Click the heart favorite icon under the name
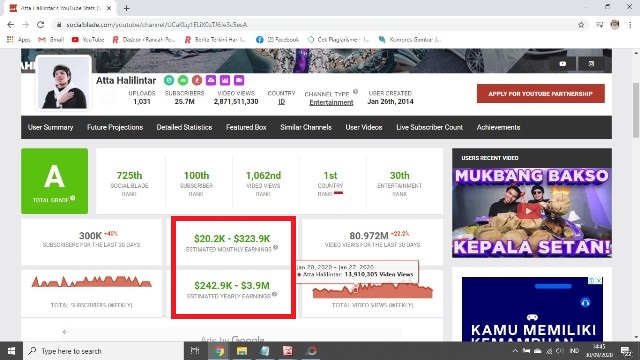640x360 pixels. [108, 99]
